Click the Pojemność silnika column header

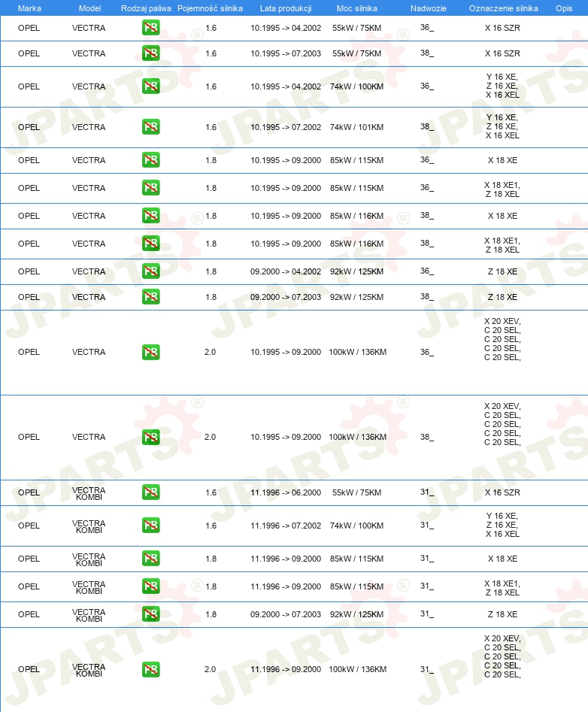(211, 8)
